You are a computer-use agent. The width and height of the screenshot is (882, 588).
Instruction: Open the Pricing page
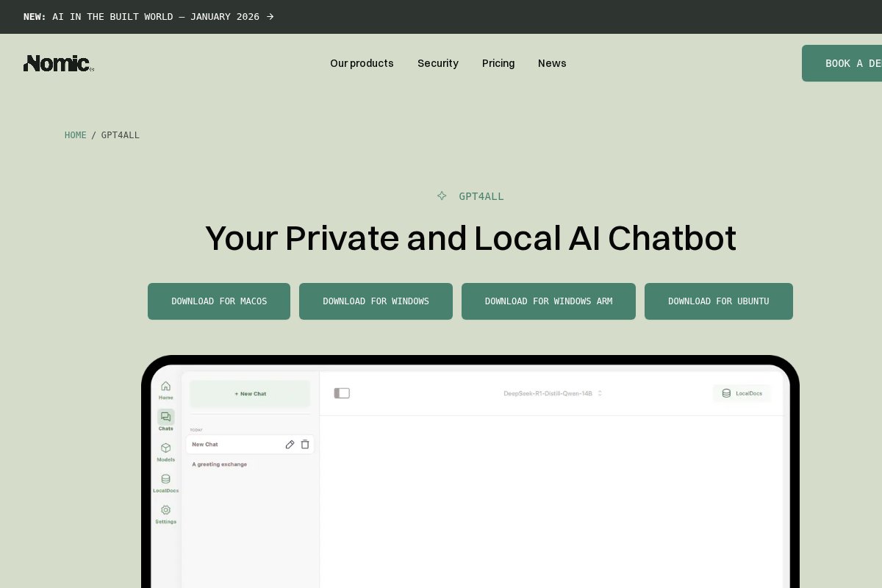pos(498,63)
